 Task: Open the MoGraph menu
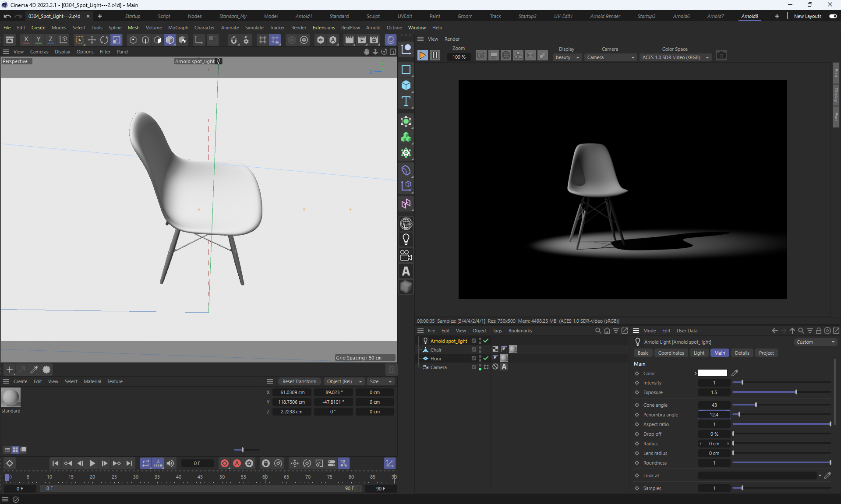point(178,28)
